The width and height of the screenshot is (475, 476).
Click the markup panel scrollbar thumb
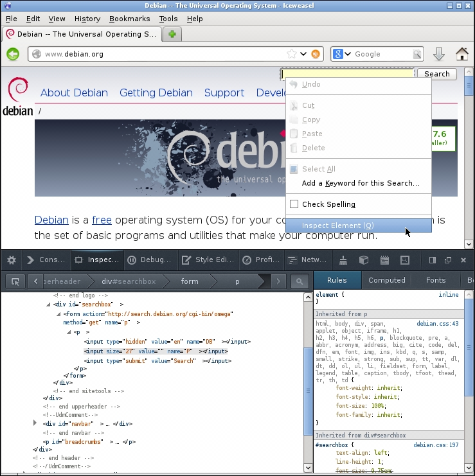(x=308, y=391)
